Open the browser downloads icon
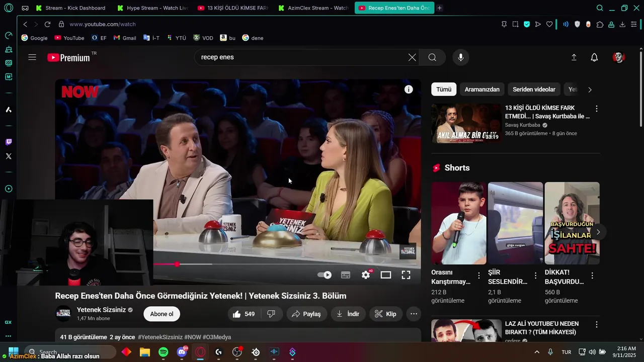 tap(622, 24)
